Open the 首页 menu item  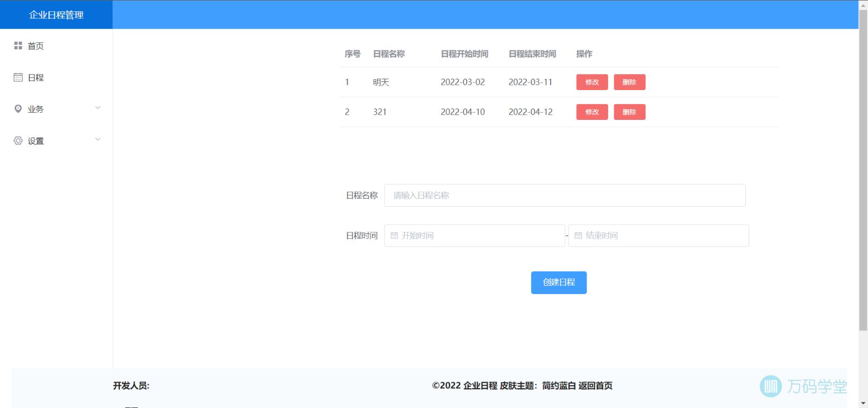click(36, 46)
